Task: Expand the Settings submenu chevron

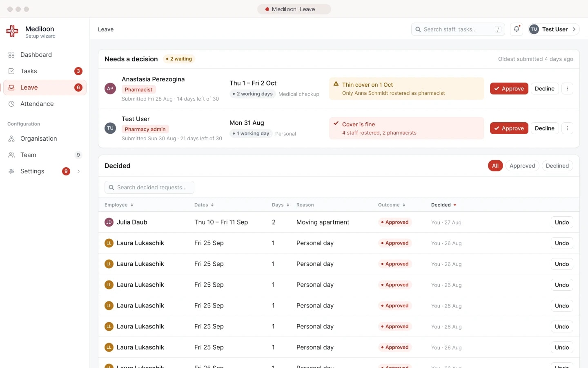Action: [78, 171]
